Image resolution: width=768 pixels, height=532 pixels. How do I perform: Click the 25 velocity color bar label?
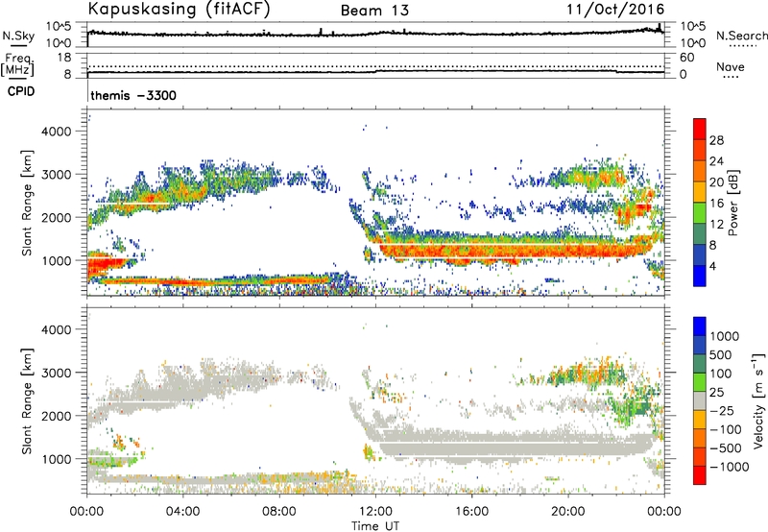coord(716,392)
